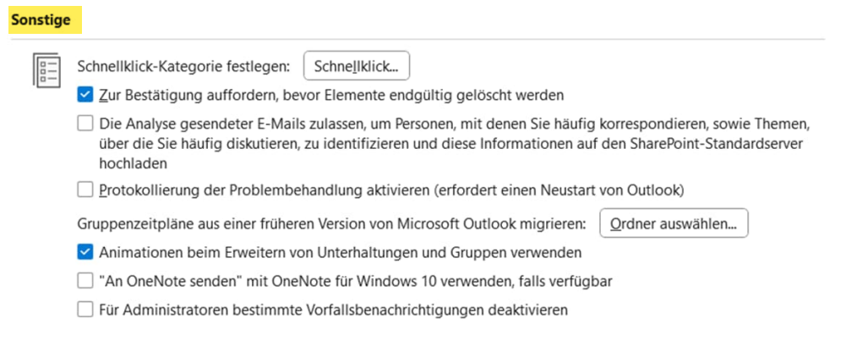Viewport: 868px width, 352px height.
Task: Enable the Analyse gesendeter E-Mails checkbox
Action: 85,124
